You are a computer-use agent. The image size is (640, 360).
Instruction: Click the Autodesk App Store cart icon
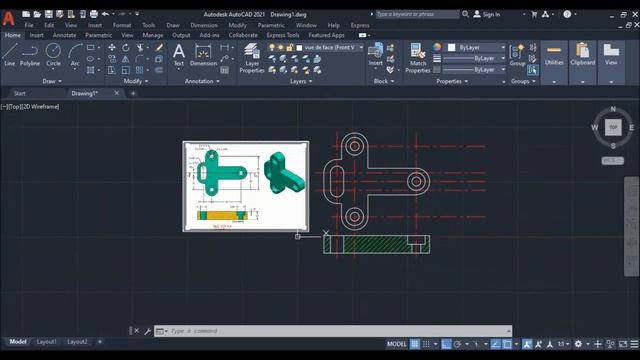pos(534,14)
